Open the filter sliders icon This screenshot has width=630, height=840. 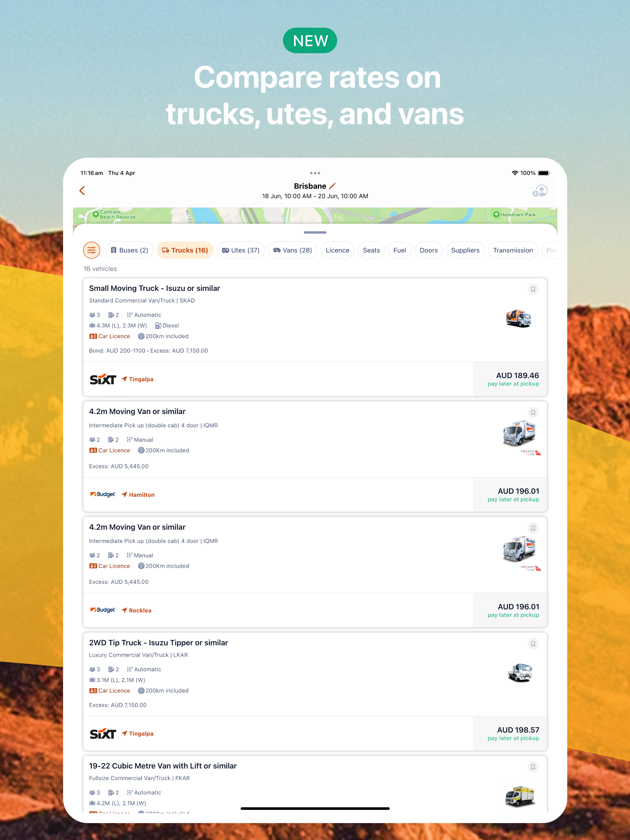92,250
